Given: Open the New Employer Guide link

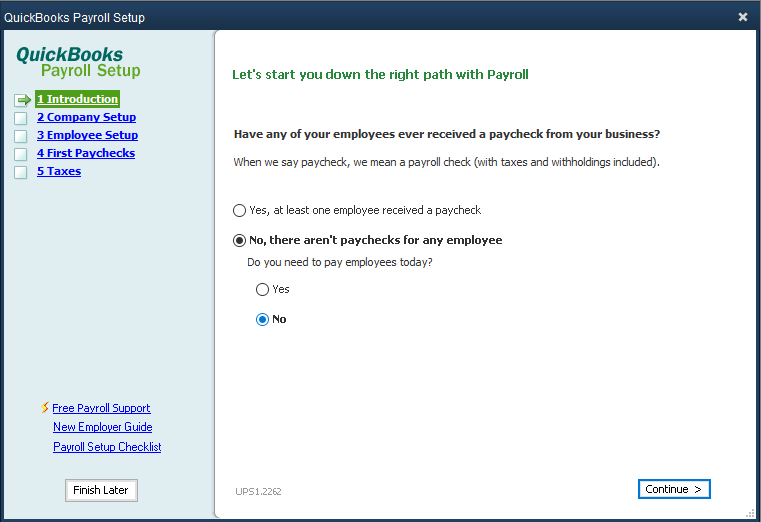Looking at the screenshot, I should tap(103, 427).
